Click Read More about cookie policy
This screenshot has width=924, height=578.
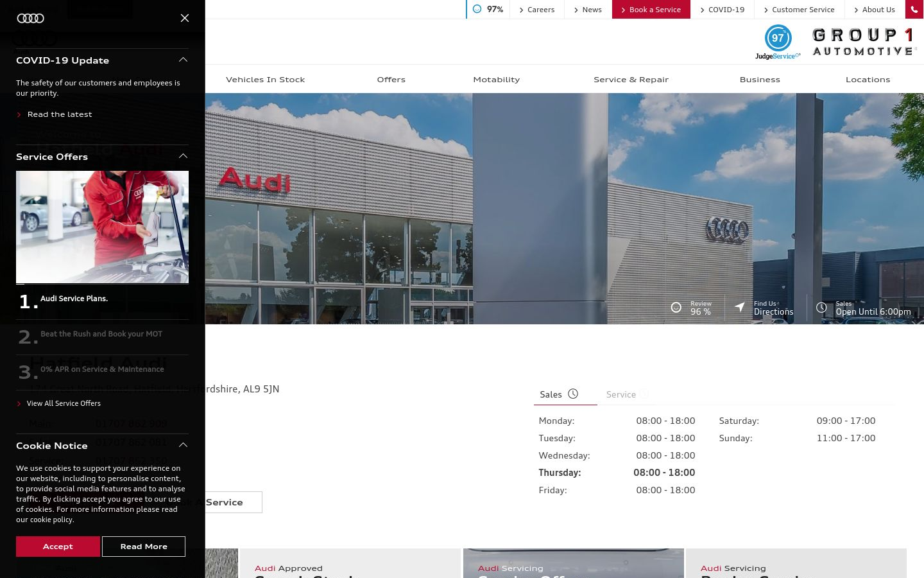coord(144,547)
